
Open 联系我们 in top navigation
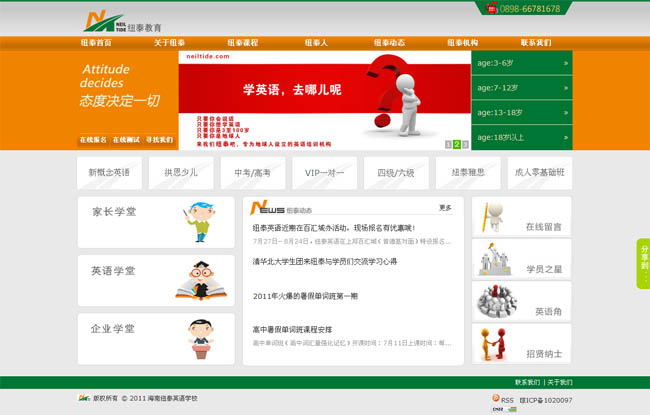[535, 43]
